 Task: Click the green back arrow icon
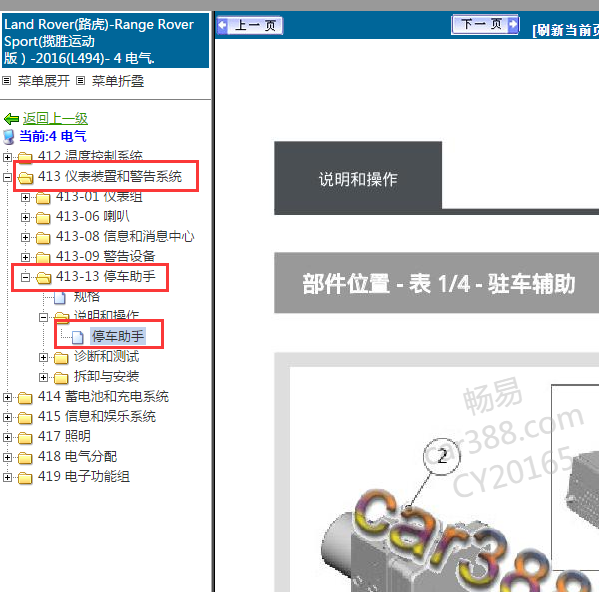[x=11, y=119]
